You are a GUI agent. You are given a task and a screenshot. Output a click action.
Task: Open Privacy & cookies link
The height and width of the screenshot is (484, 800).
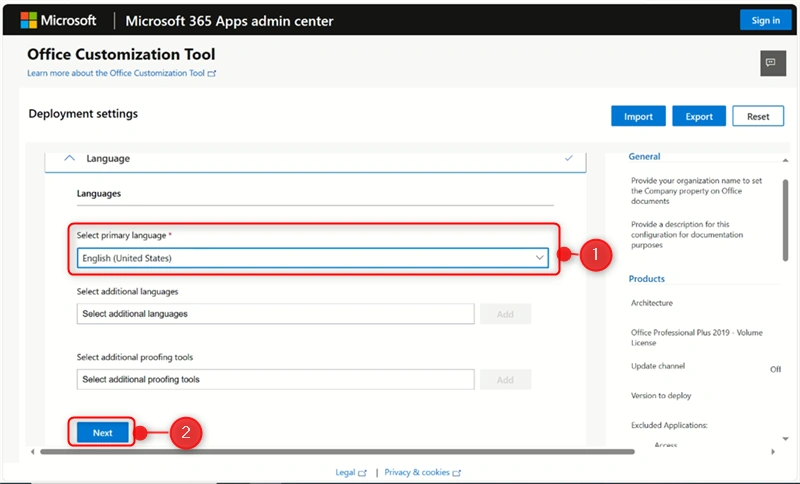[422, 472]
